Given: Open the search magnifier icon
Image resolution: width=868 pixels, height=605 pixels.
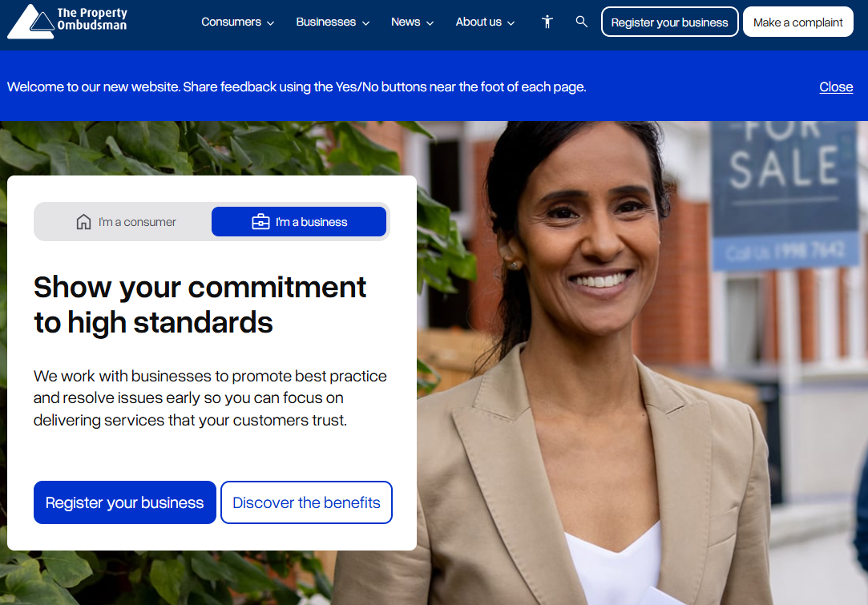Looking at the screenshot, I should tap(581, 22).
